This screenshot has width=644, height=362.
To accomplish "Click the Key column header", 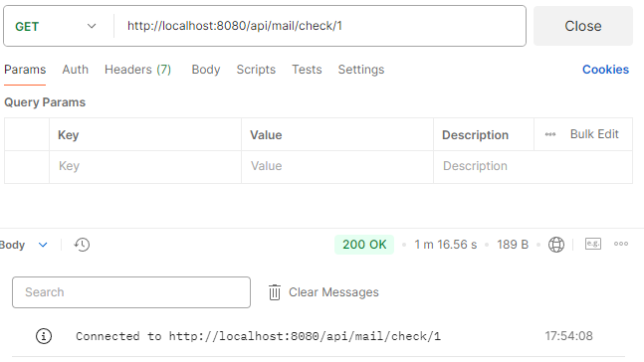I will point(68,135).
